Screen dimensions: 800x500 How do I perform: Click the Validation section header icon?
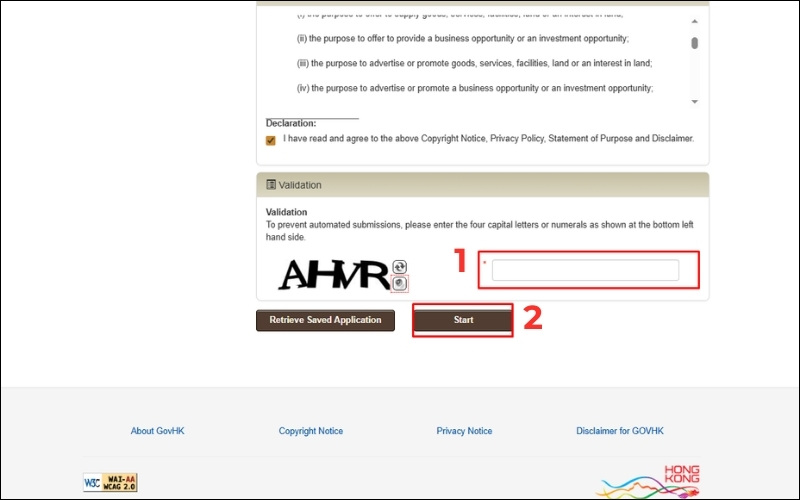[271, 185]
